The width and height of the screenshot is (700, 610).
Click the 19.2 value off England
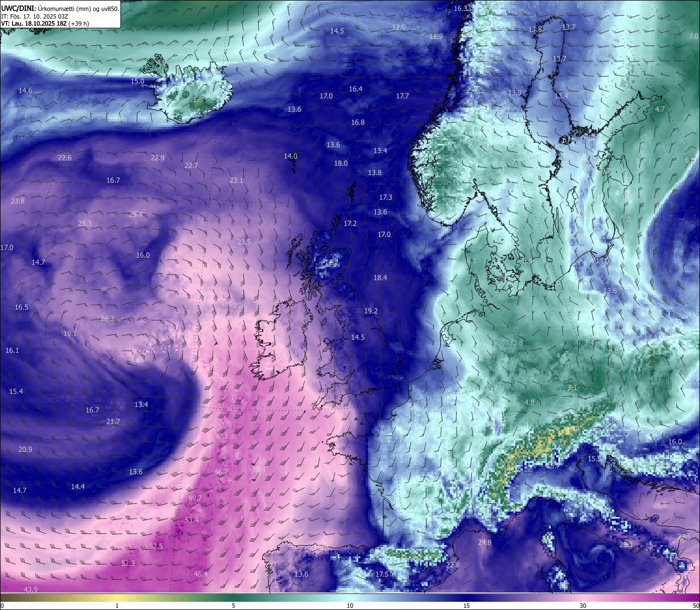371,311
